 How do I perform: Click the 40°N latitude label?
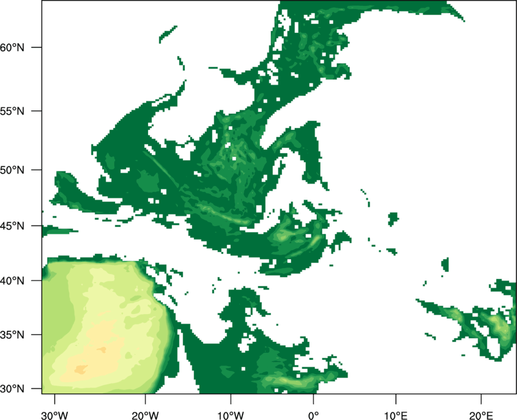(12, 280)
